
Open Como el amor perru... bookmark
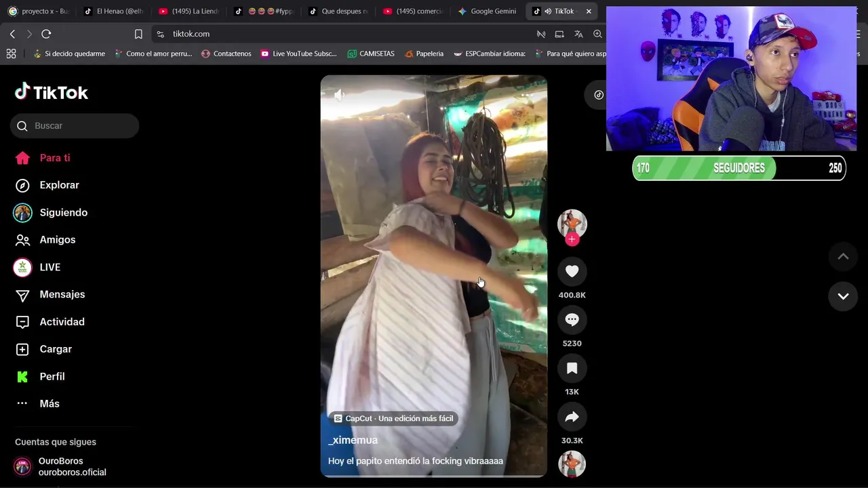(153, 54)
